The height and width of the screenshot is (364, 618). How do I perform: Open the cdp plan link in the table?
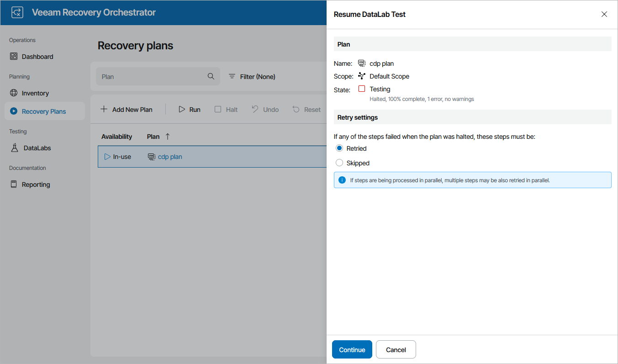pyautogui.click(x=169, y=156)
